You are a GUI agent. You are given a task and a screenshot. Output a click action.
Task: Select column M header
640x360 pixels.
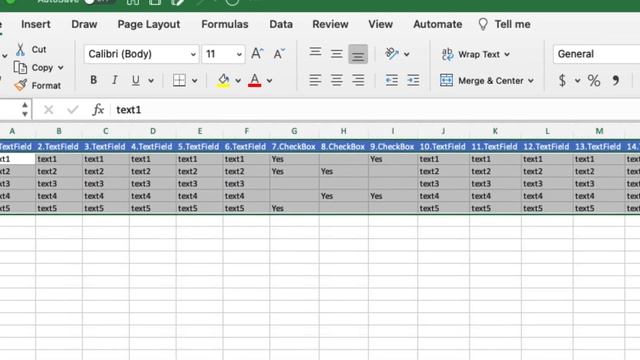click(599, 131)
